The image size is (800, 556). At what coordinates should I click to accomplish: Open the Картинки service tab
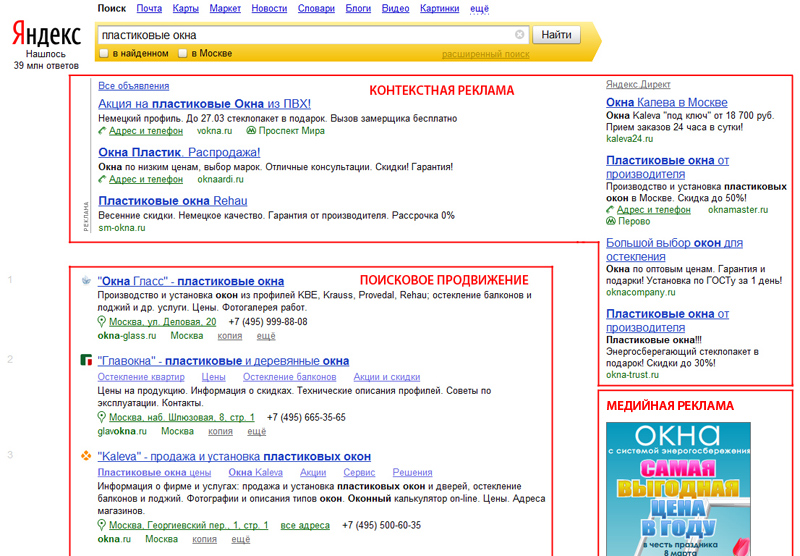[x=439, y=8]
